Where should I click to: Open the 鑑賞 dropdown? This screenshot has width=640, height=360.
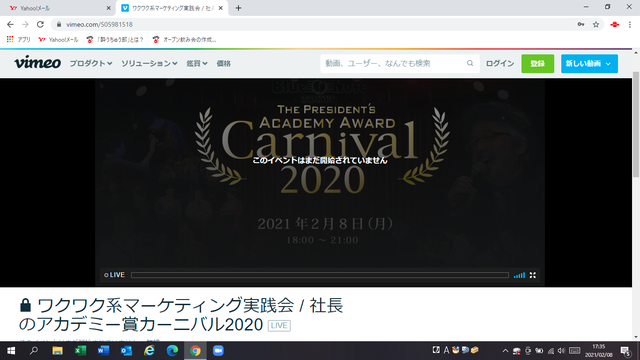(197, 63)
